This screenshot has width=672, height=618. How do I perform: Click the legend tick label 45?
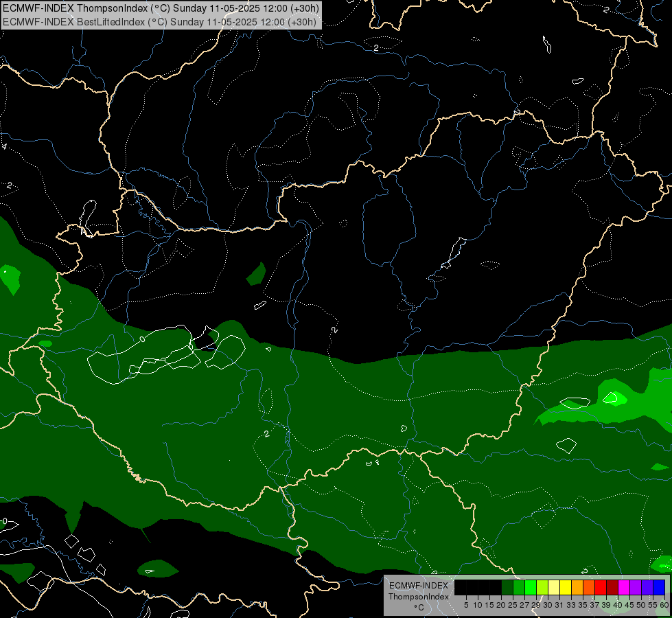629,605
